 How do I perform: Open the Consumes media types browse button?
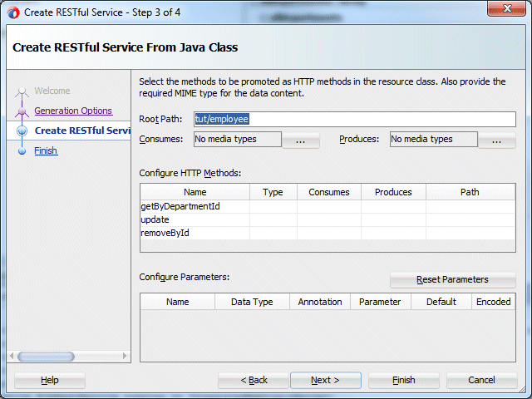301,140
